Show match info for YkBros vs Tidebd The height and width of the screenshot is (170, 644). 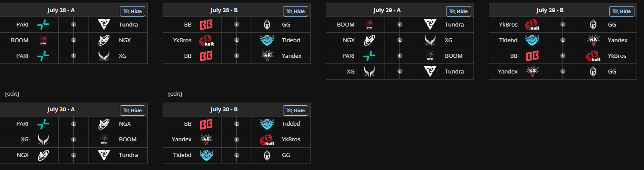(x=237, y=40)
